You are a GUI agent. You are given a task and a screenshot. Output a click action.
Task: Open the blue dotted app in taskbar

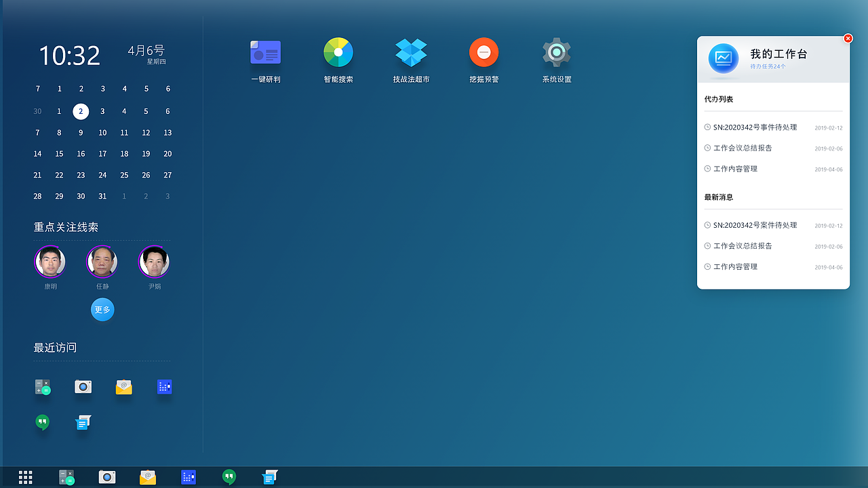point(189,477)
